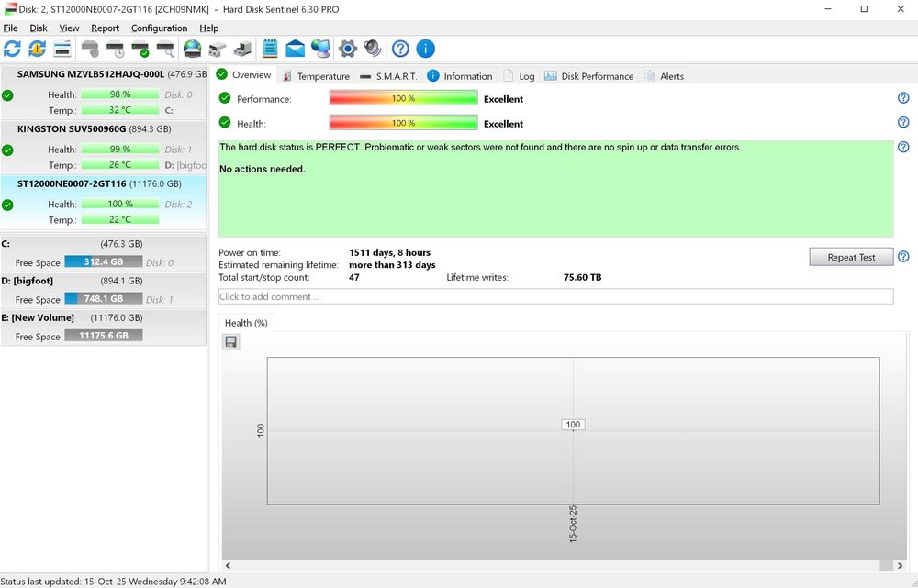Open the Report menu
The image size is (918, 588).
(105, 28)
